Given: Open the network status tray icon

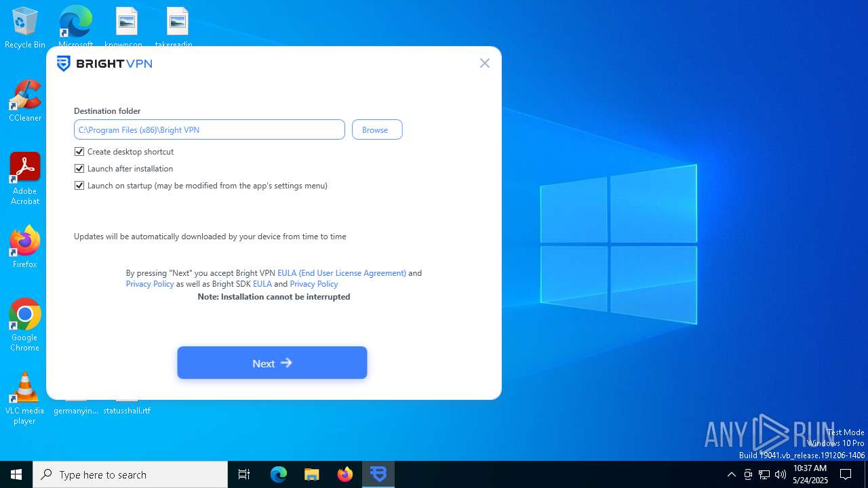Looking at the screenshot, I should click(x=764, y=474).
